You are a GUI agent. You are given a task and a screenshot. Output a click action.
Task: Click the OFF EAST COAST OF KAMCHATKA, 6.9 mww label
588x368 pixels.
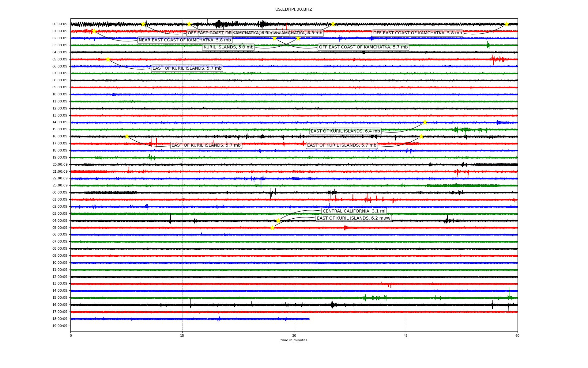tap(234, 33)
